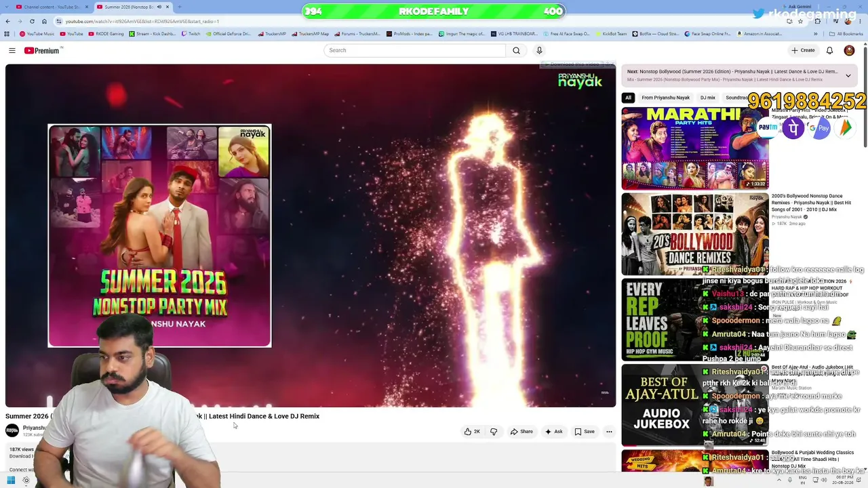868x488 pixels.
Task: Bookmark this page with the star icon
Action: pyautogui.click(x=800, y=21)
